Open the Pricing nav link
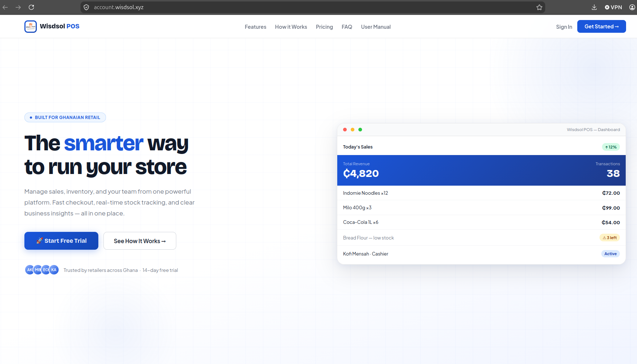 pyautogui.click(x=325, y=27)
